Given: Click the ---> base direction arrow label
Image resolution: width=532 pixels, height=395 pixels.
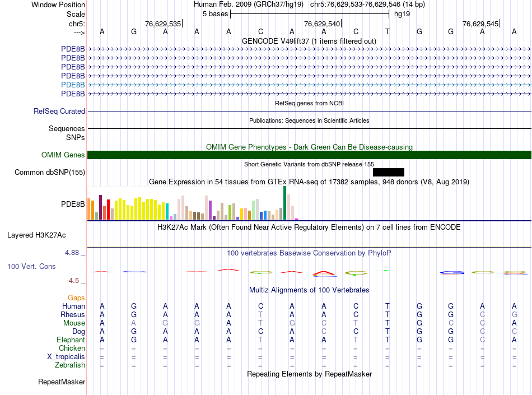Looking at the screenshot, I should tap(79, 32).
